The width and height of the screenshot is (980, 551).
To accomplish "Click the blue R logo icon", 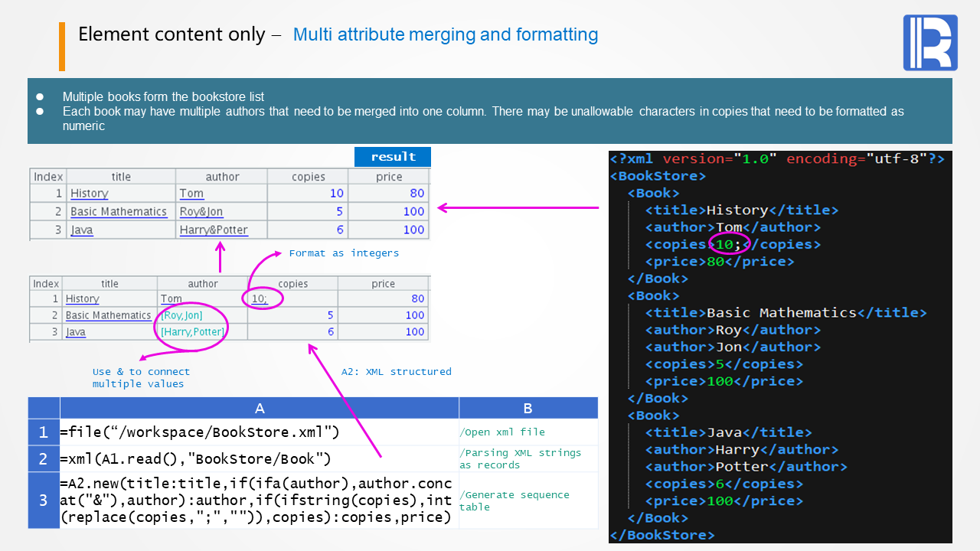I will pos(929,43).
